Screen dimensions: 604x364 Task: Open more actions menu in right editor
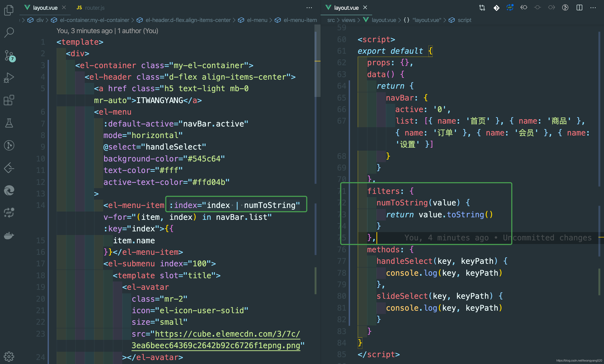pyautogui.click(x=593, y=8)
